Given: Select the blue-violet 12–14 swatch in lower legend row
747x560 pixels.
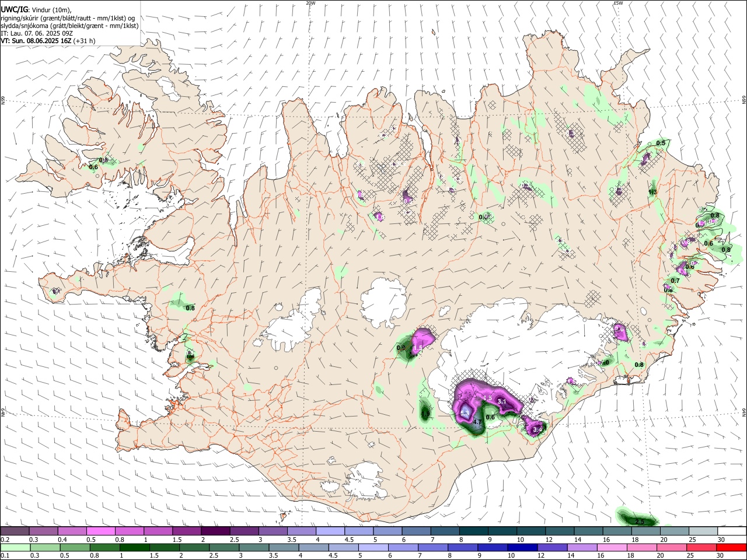Looking at the screenshot, I should pos(552,547).
